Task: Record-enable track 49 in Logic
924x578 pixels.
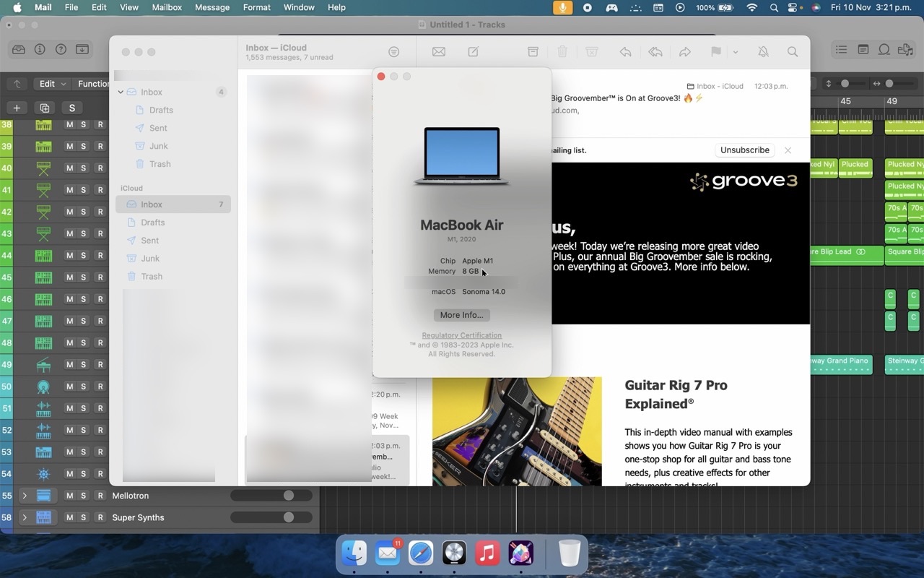Action: pyautogui.click(x=100, y=365)
